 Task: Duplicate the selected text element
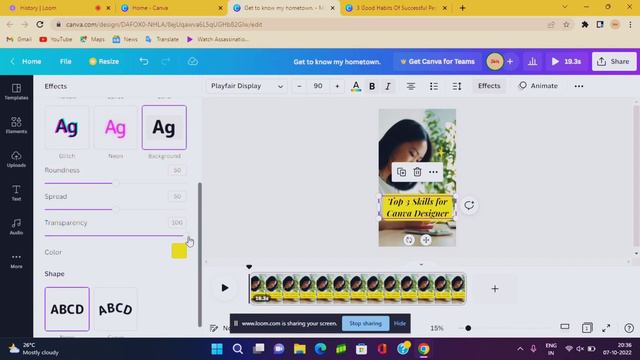[401, 172]
